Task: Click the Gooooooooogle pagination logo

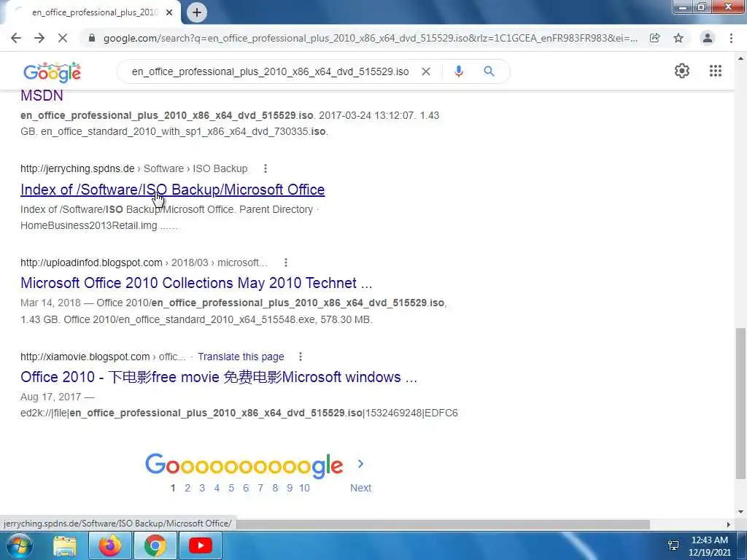Action: point(244,464)
